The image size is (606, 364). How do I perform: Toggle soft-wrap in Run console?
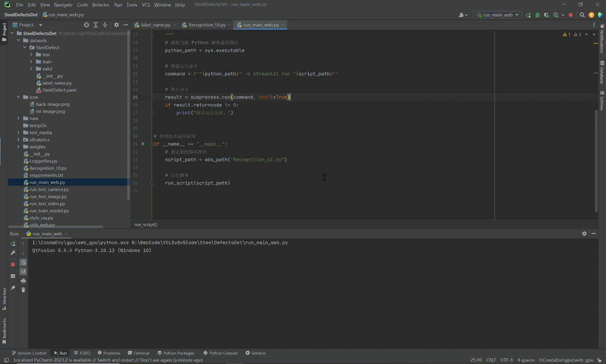[x=23, y=262]
